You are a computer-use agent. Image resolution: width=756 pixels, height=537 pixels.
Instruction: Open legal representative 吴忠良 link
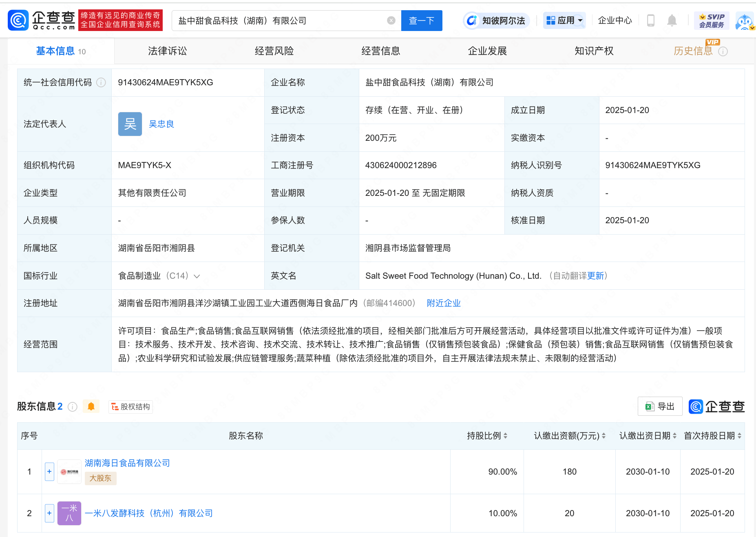[161, 124]
